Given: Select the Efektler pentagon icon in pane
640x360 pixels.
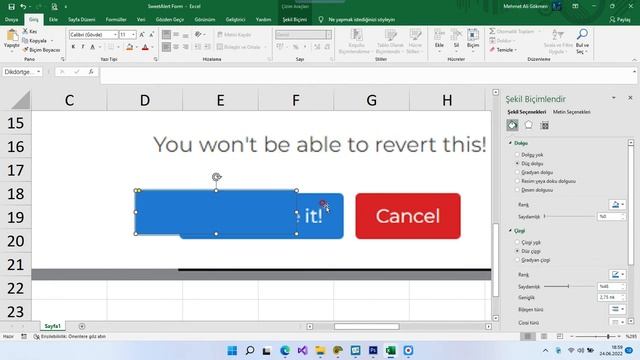Looking at the screenshot, I should coord(529,125).
